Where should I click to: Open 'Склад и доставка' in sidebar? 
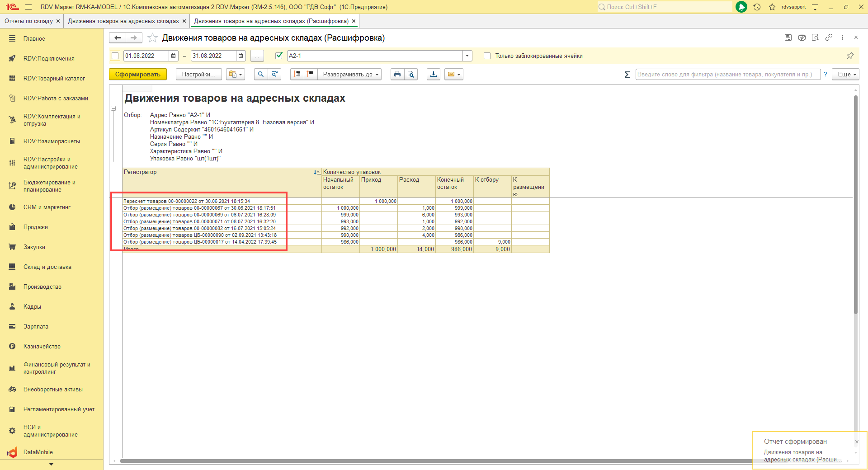click(47, 267)
